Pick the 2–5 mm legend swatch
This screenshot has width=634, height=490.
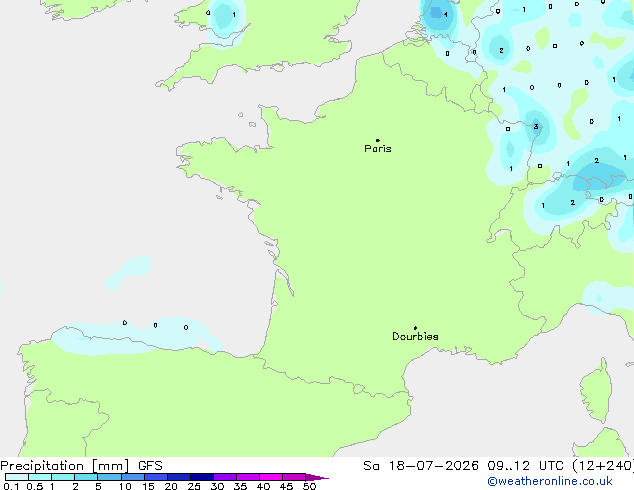point(86,477)
